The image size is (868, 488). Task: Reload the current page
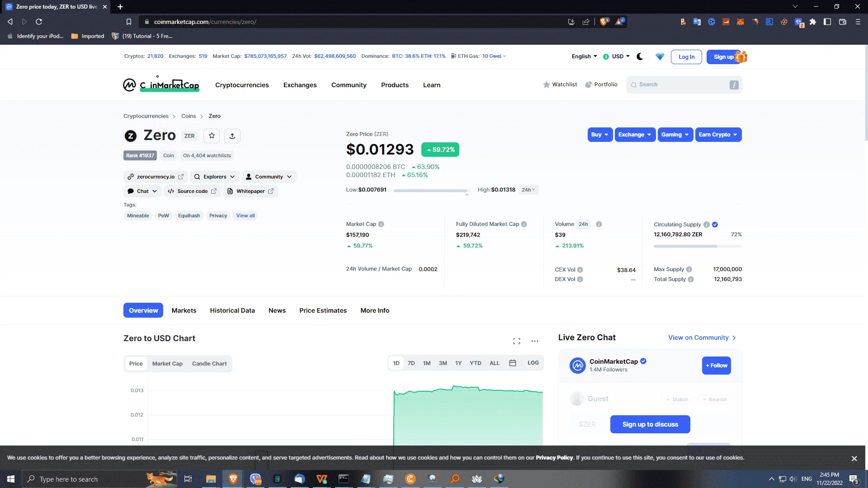pos(39,22)
